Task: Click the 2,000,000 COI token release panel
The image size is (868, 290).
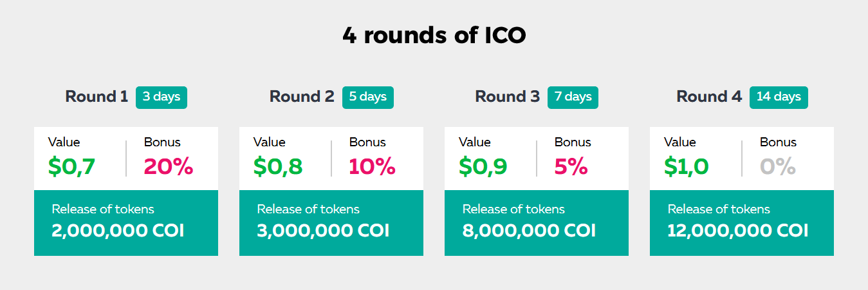Action: coord(126,223)
